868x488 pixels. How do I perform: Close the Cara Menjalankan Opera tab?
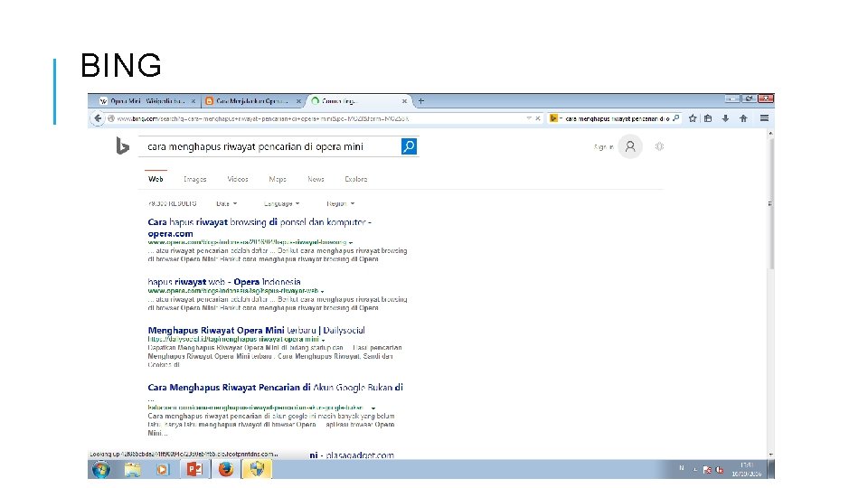tap(298, 101)
